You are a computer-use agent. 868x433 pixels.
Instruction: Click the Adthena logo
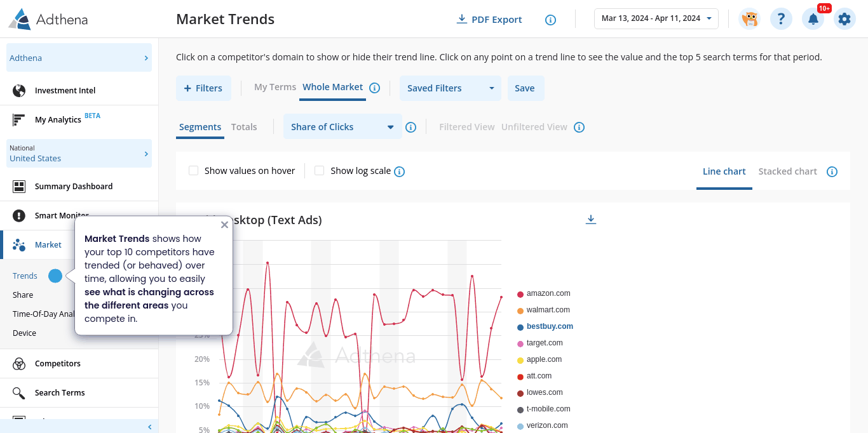click(x=48, y=19)
